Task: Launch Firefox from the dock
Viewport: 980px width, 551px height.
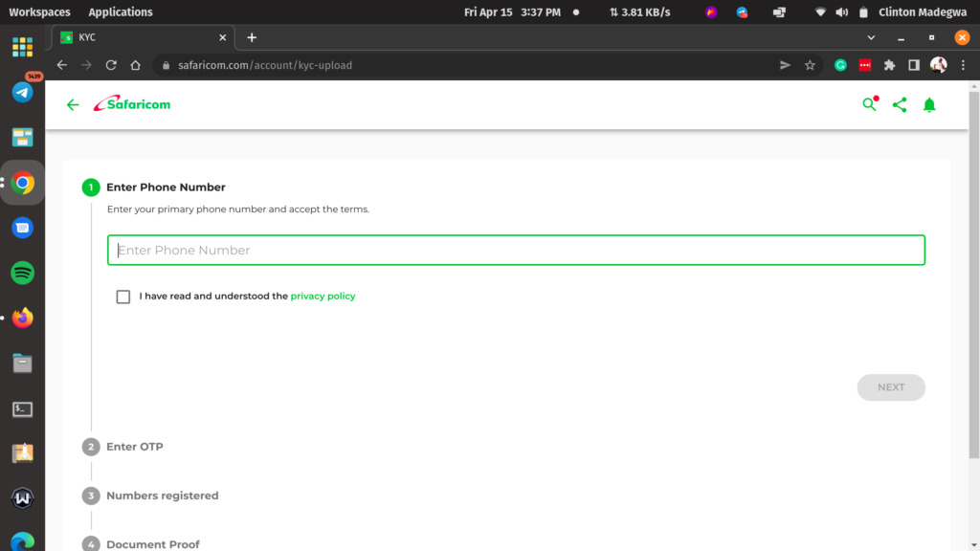Action: [23, 318]
